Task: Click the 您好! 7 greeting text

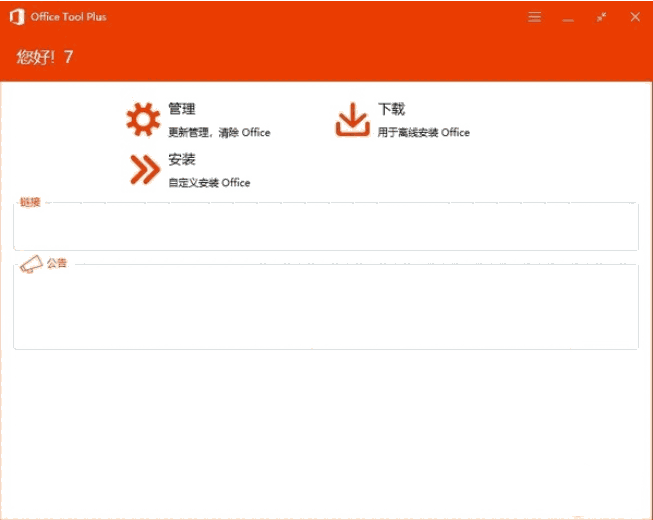Action: (45, 57)
